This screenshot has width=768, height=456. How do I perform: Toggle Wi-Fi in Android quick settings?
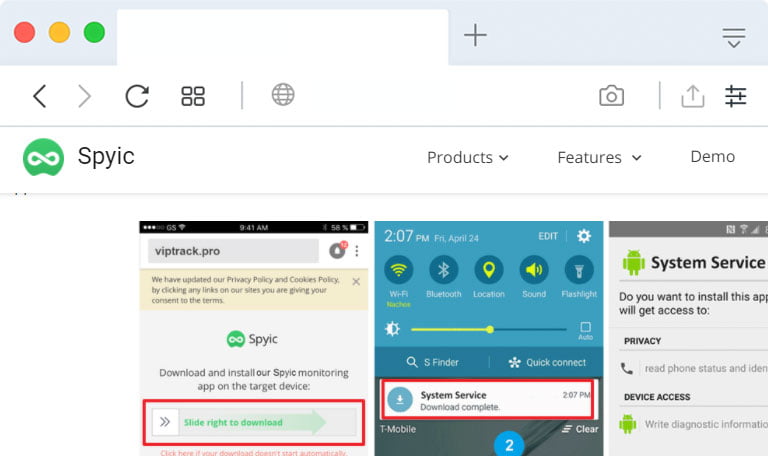399,270
